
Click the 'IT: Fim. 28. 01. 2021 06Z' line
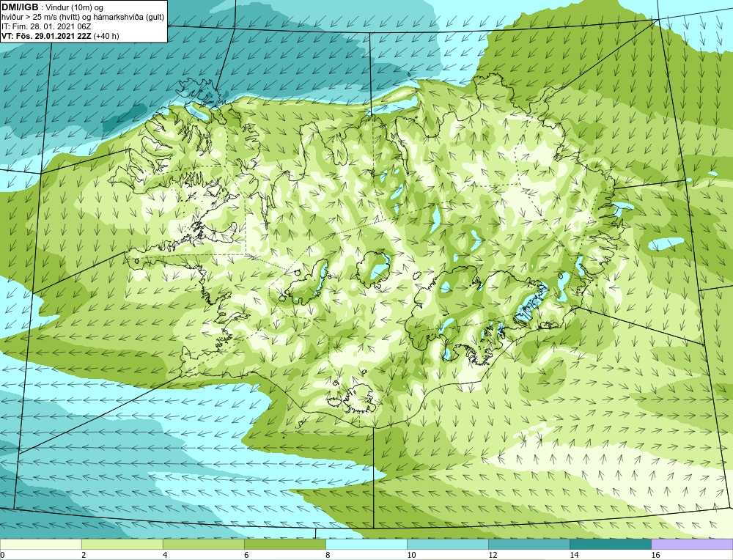[x=46, y=26]
